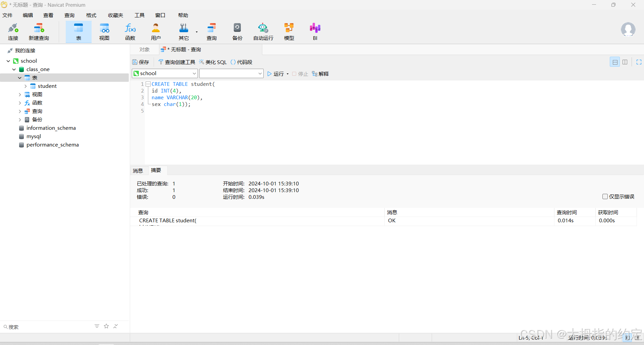The height and width of the screenshot is (345, 644).
Task: Open New Query (新建查询) from the toolbar
Action: tap(39, 32)
